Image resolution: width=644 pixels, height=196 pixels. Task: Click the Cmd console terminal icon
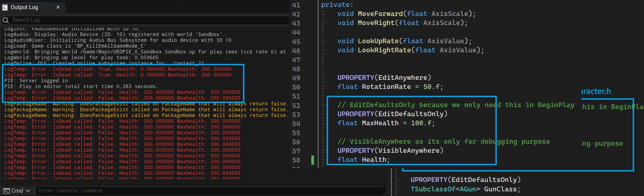click(x=6, y=191)
